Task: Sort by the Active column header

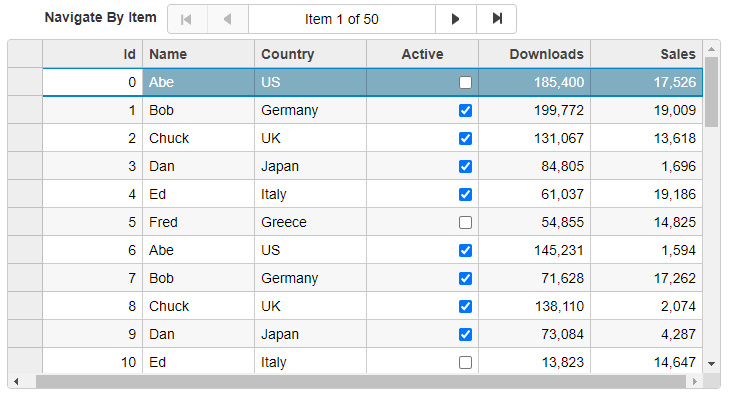Action: click(423, 54)
